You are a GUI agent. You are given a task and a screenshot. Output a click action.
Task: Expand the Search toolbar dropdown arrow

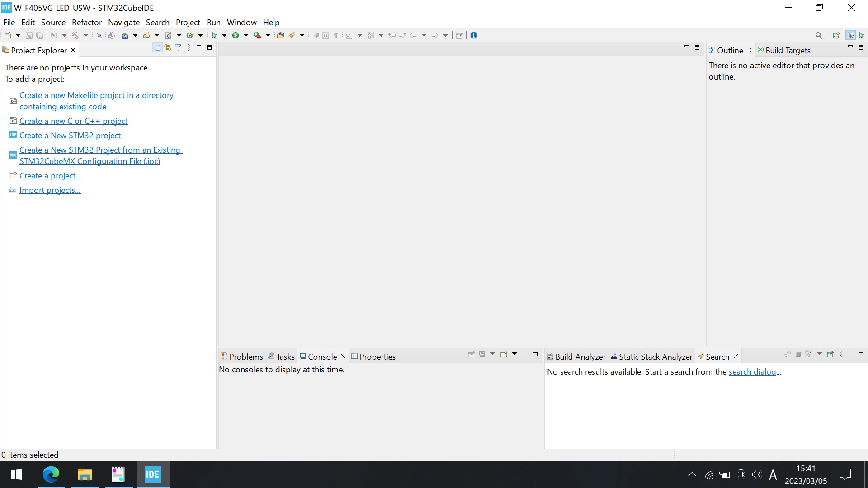click(x=302, y=35)
